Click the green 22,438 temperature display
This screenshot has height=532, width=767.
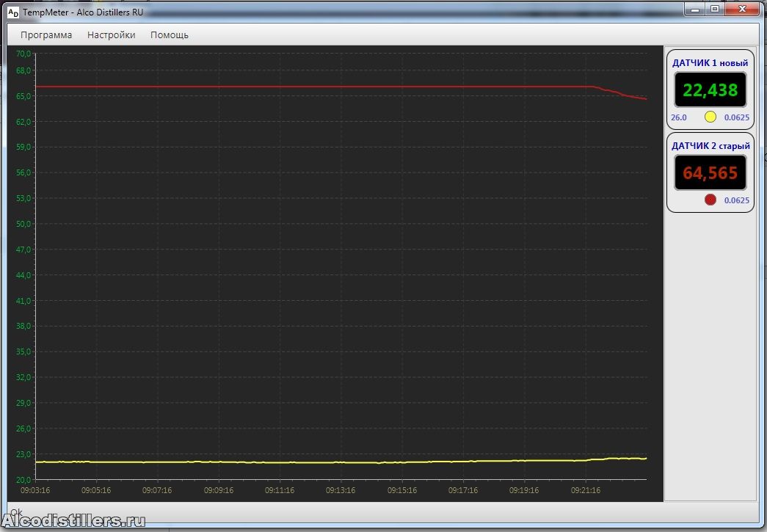click(710, 90)
